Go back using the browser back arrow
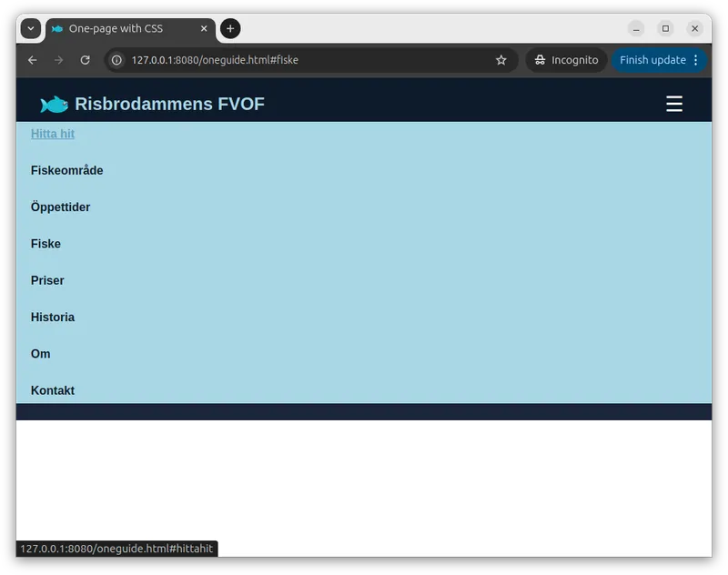 [x=33, y=60]
